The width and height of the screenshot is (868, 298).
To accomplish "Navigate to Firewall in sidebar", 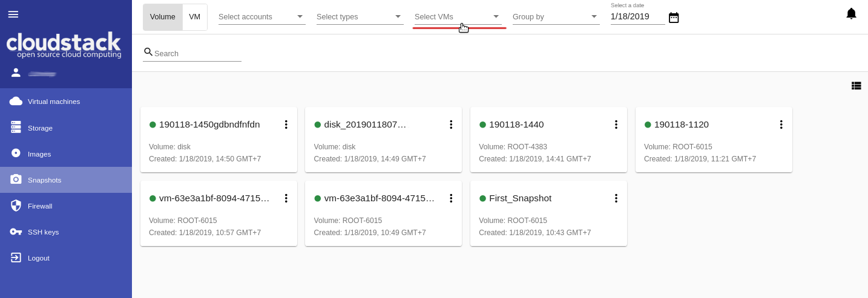I will pos(40,206).
